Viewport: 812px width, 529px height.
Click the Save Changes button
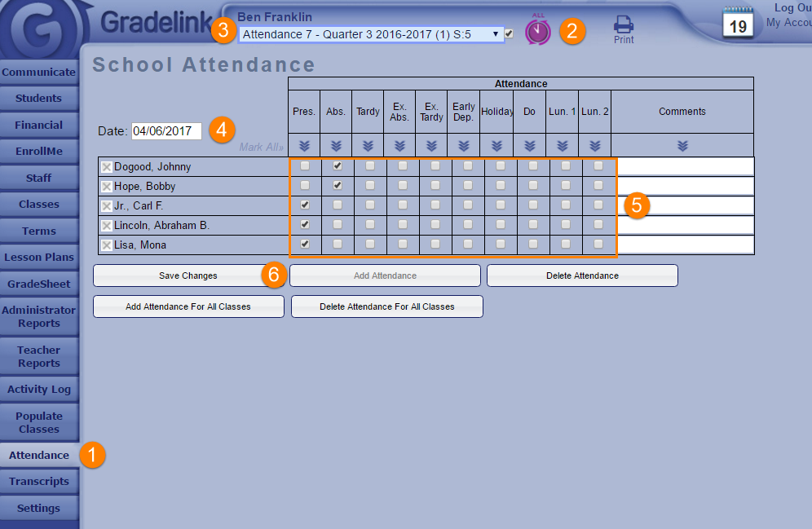click(x=188, y=276)
